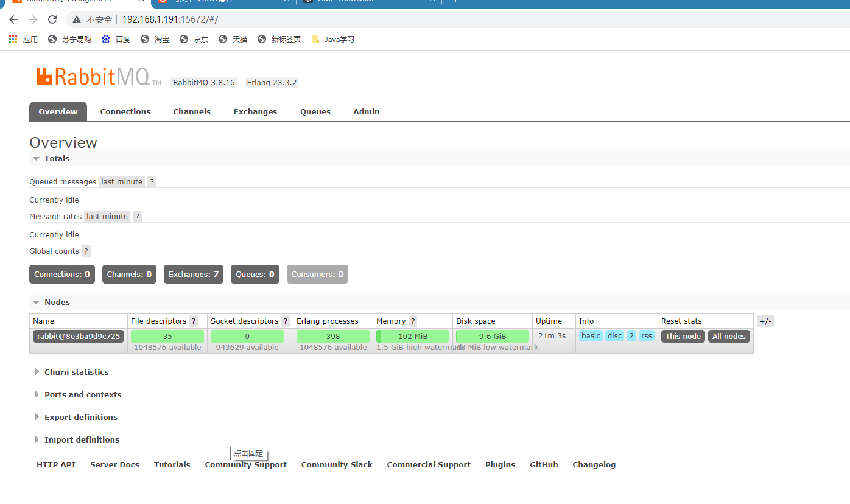Switch to the Admin tab

(x=367, y=111)
